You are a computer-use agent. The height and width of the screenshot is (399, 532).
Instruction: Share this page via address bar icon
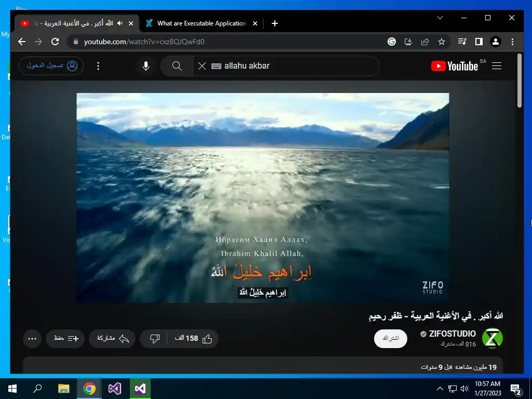tap(425, 42)
